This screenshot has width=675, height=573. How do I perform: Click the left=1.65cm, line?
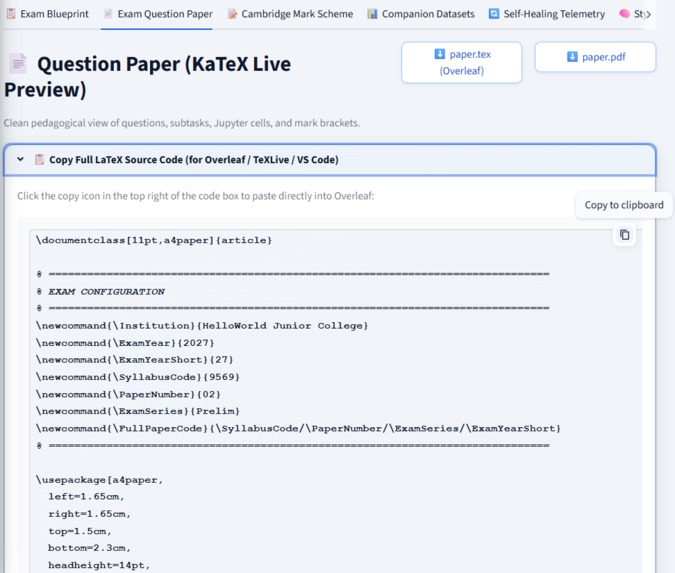tap(86, 496)
